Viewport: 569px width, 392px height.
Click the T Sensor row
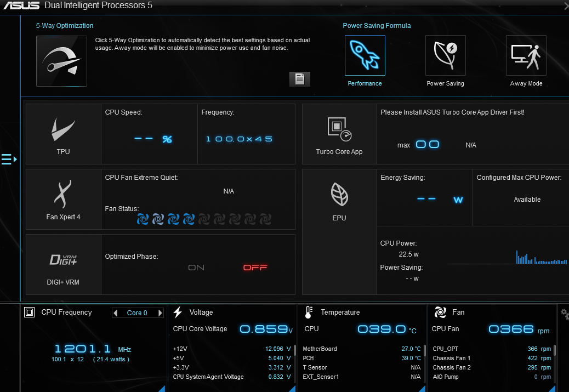362,368
